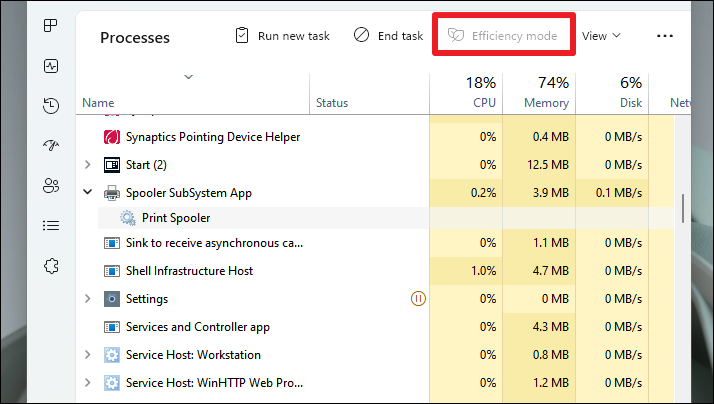Expand the Settings process group

tap(88, 298)
